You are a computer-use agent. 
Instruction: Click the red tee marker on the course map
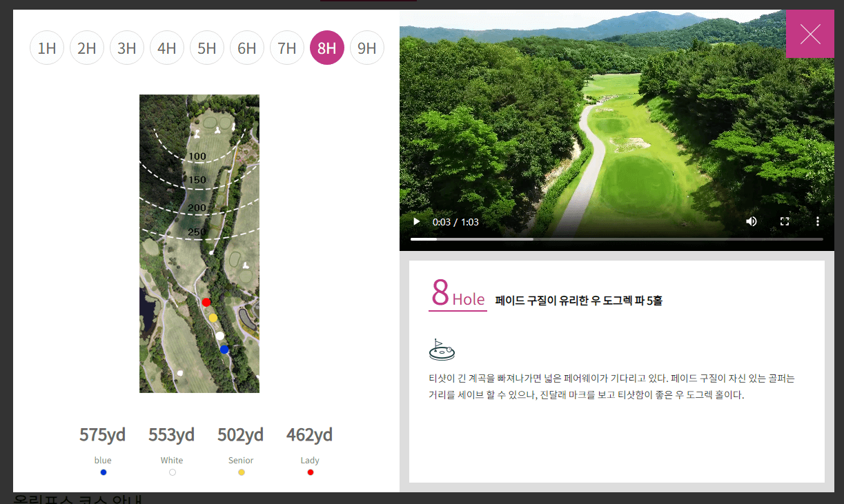(x=206, y=302)
